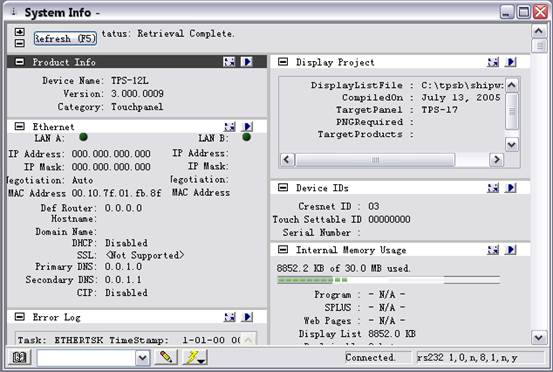
Task: Click the Internal Memory Usage save icon
Action: 493,250
